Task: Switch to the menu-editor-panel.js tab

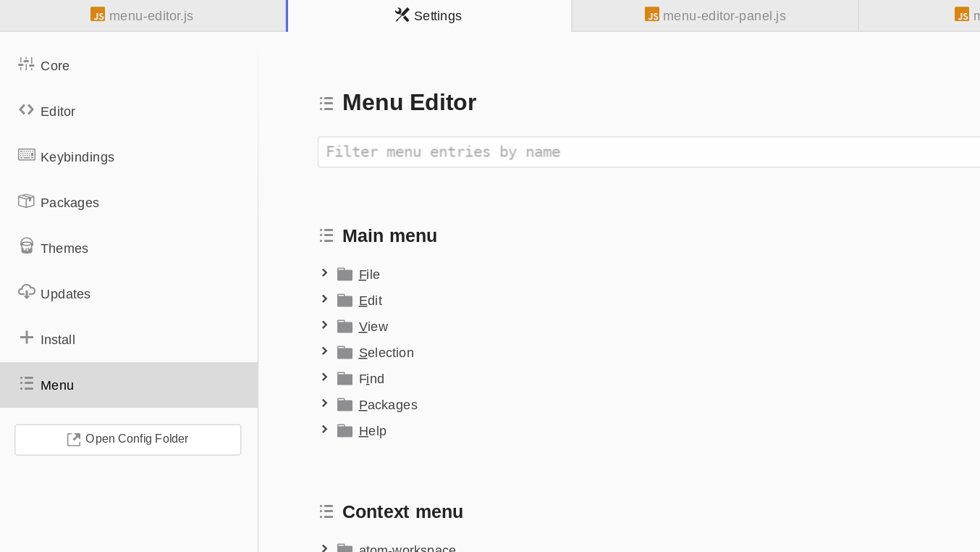Action: tap(715, 15)
